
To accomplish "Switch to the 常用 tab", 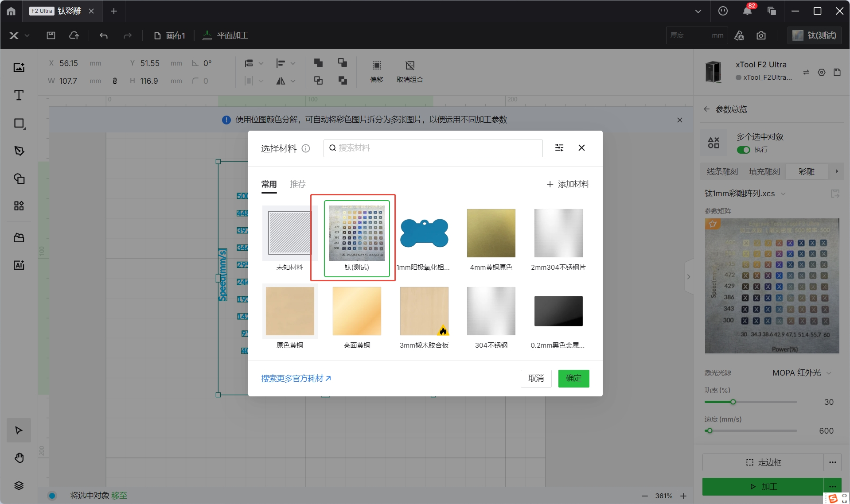I will [269, 184].
